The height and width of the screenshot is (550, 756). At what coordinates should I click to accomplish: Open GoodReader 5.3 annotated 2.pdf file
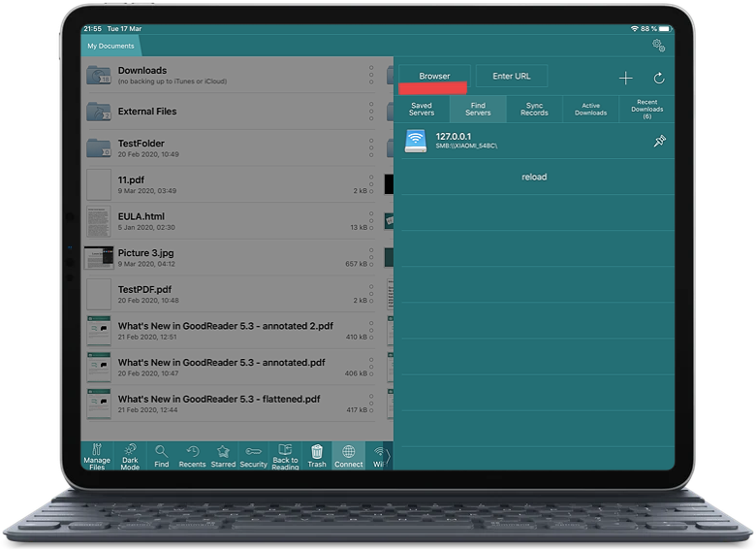click(230, 331)
